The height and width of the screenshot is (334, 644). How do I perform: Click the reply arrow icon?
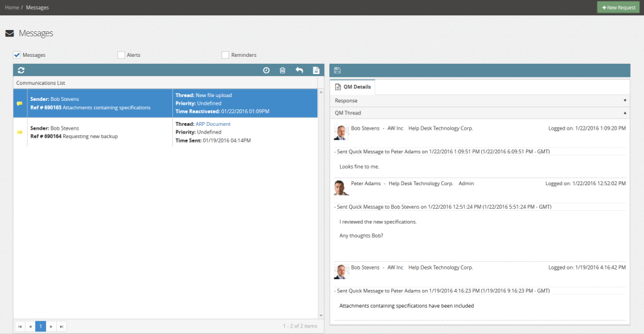tap(299, 70)
